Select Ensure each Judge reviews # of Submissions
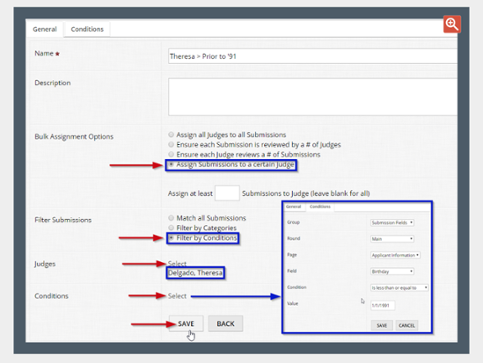This screenshot has width=483, height=363. point(171,154)
